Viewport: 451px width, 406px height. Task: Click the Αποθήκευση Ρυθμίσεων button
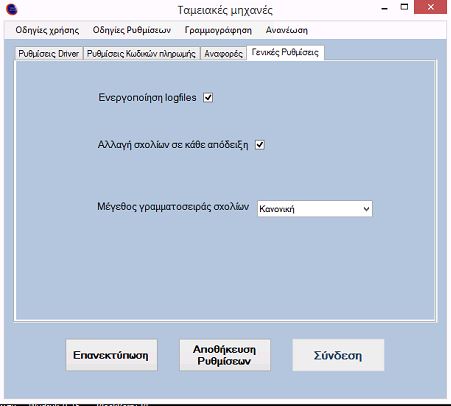(225, 355)
